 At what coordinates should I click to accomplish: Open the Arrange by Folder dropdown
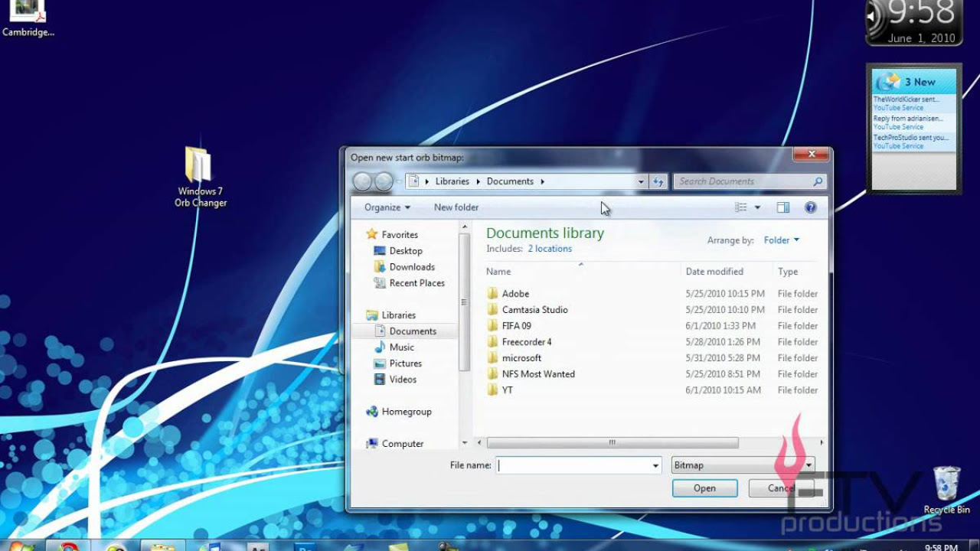[x=782, y=240]
